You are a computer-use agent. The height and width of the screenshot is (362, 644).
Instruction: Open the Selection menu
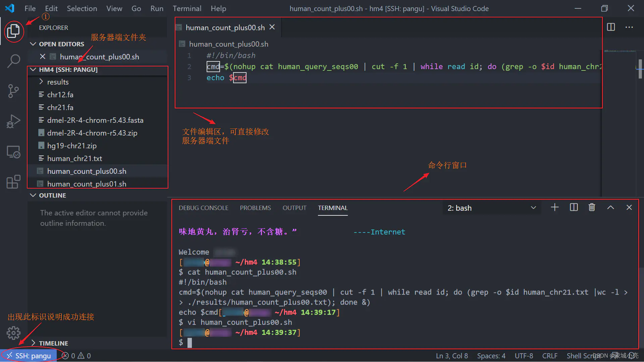(x=82, y=8)
